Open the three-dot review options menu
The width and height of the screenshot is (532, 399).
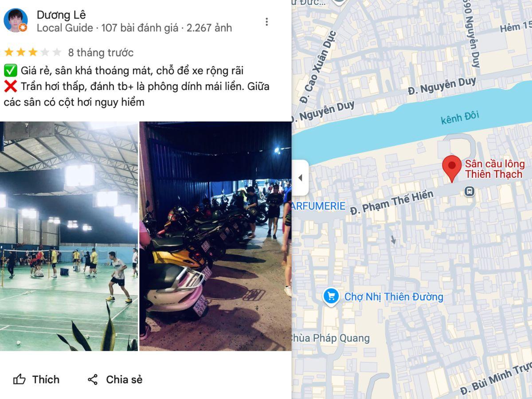coord(266,22)
